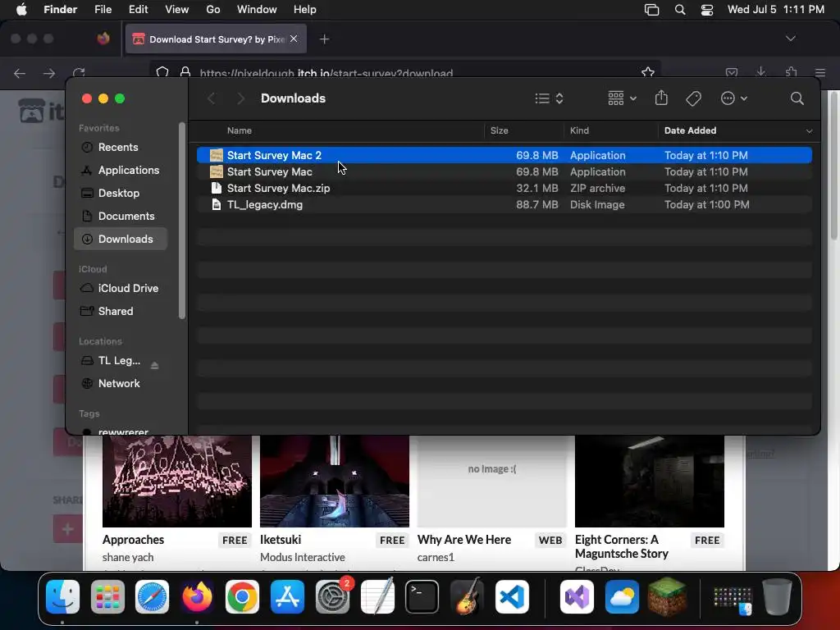Click the Finder sidebar scrollbar
This screenshot has height=630, width=840.
(x=182, y=221)
